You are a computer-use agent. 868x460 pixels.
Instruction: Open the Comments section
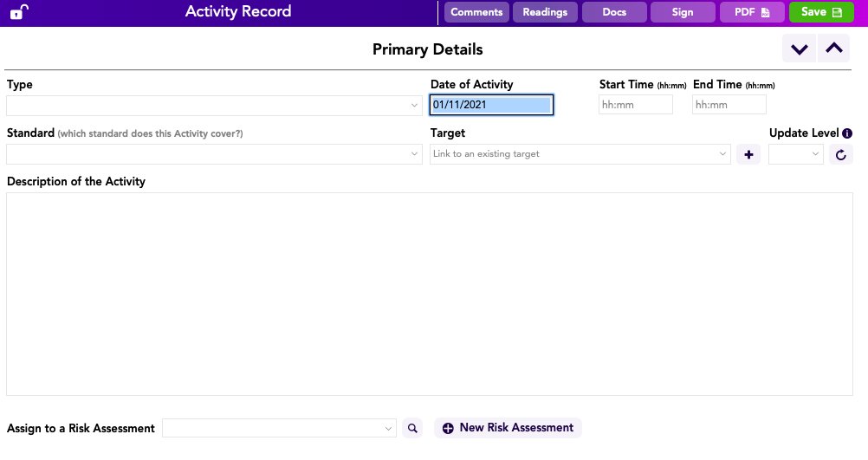pos(476,12)
